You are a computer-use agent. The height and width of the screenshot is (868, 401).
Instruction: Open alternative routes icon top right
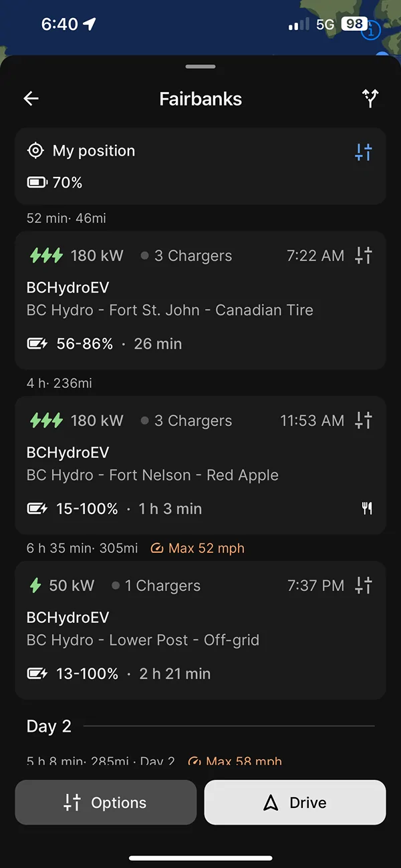coord(370,99)
